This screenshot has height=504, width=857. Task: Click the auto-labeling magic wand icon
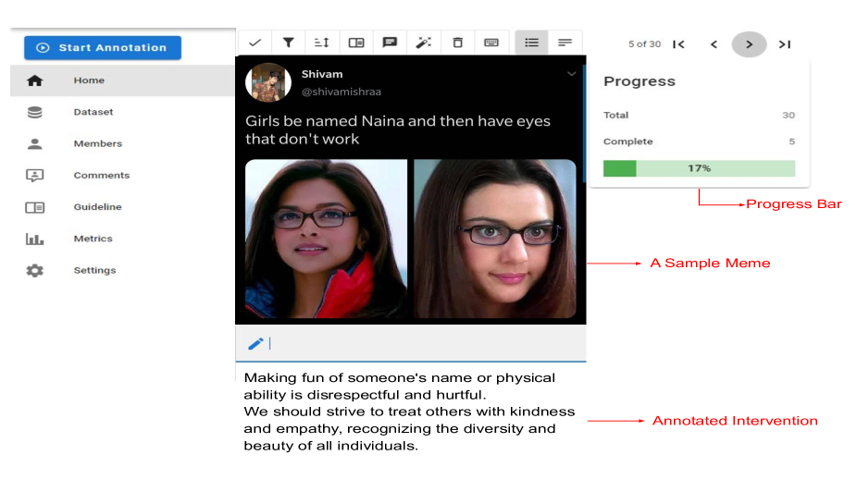[x=424, y=43]
